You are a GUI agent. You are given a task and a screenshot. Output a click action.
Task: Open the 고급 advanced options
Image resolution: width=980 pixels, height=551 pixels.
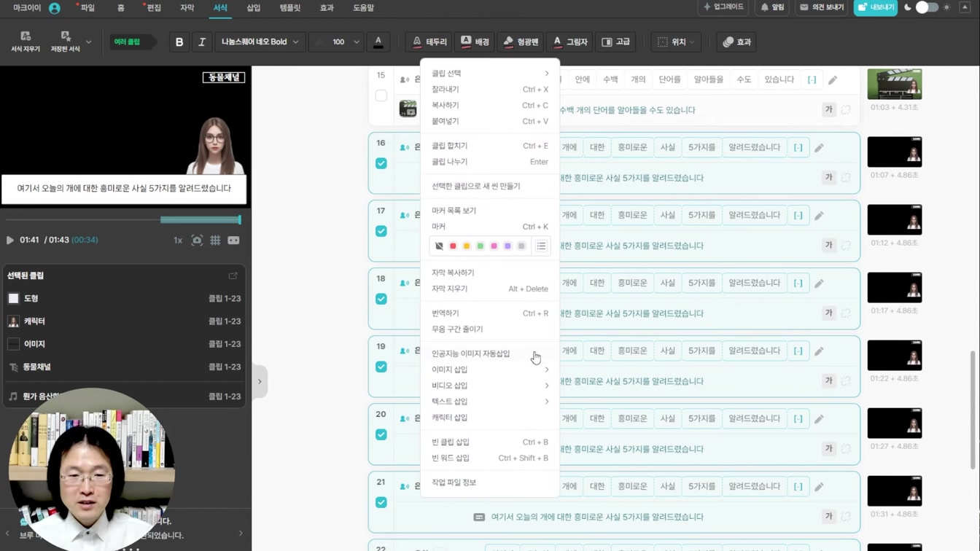[615, 42]
